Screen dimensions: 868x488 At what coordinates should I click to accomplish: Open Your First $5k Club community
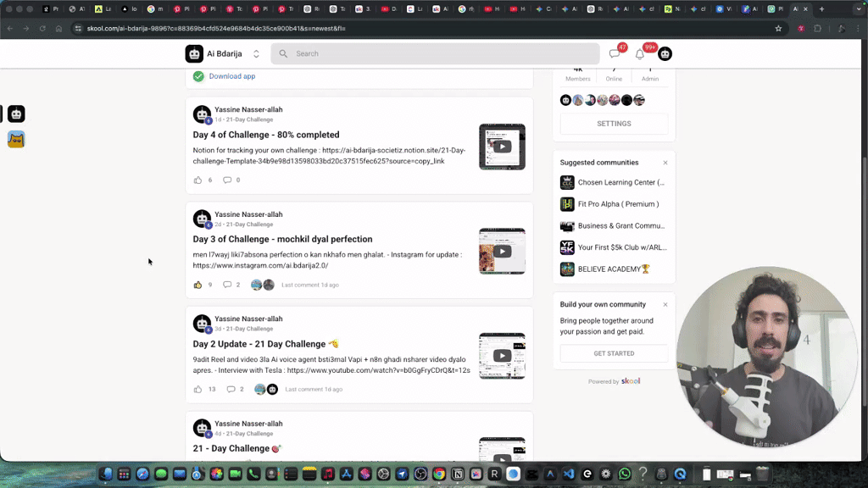614,247
